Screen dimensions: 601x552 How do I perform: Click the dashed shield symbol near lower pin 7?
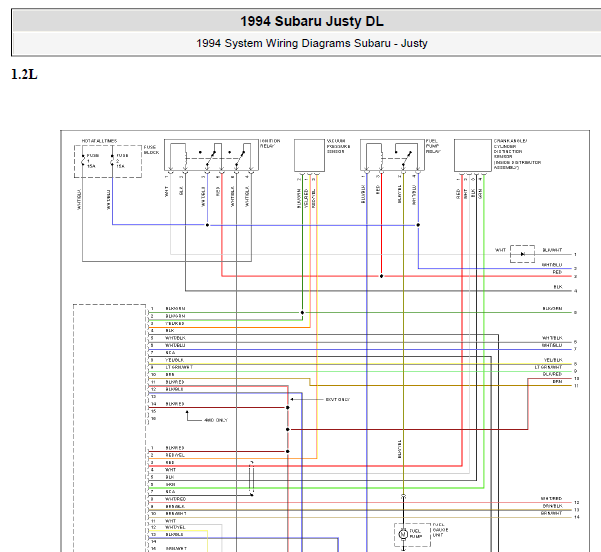tap(251, 478)
